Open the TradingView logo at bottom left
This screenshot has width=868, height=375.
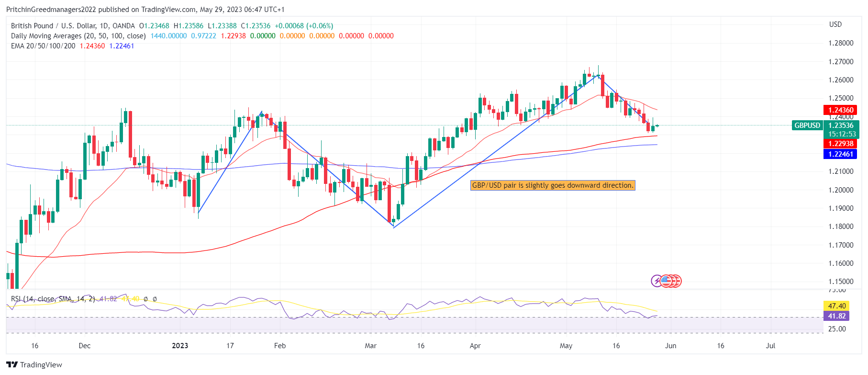[x=34, y=365]
